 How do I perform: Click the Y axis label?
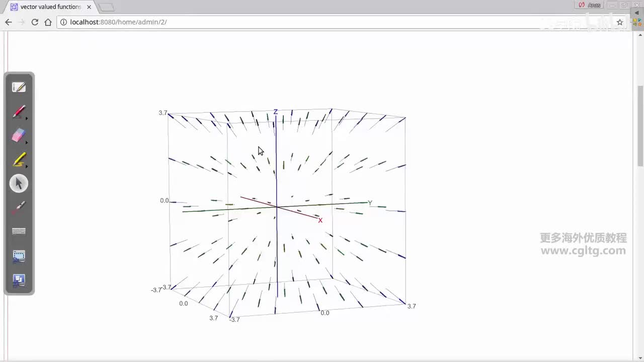tap(370, 203)
